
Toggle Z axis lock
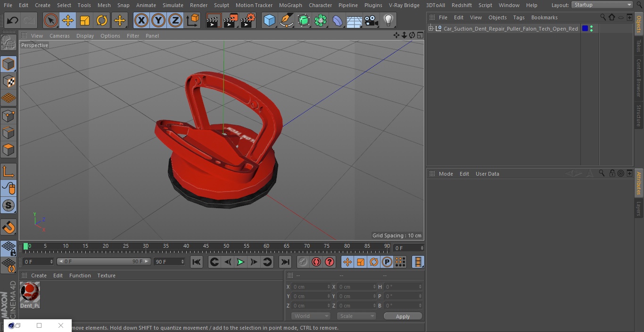click(x=175, y=20)
